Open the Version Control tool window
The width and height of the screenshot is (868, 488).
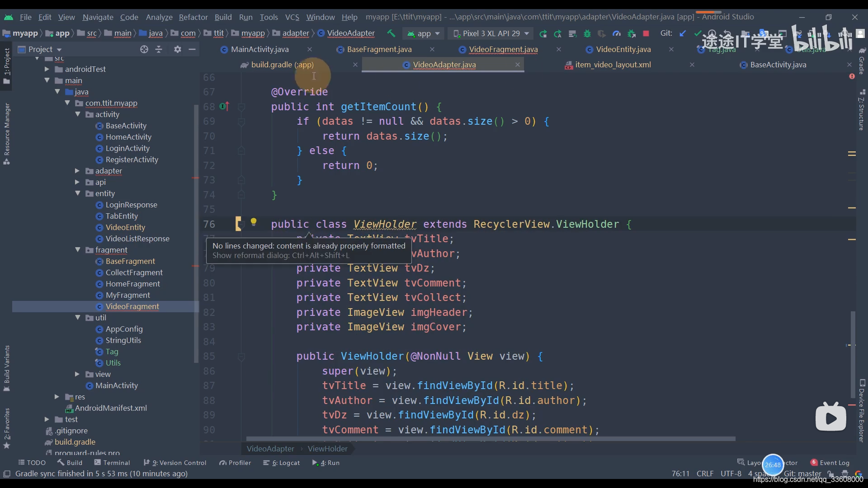175,463
